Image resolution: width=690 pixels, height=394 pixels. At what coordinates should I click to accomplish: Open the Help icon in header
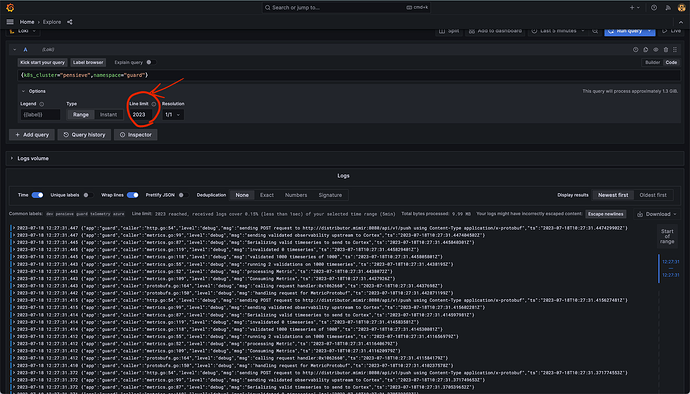coord(654,7)
